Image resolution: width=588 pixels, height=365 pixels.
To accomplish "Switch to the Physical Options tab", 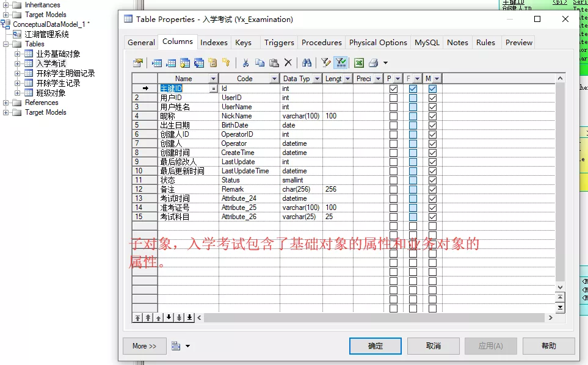I will coord(378,42).
